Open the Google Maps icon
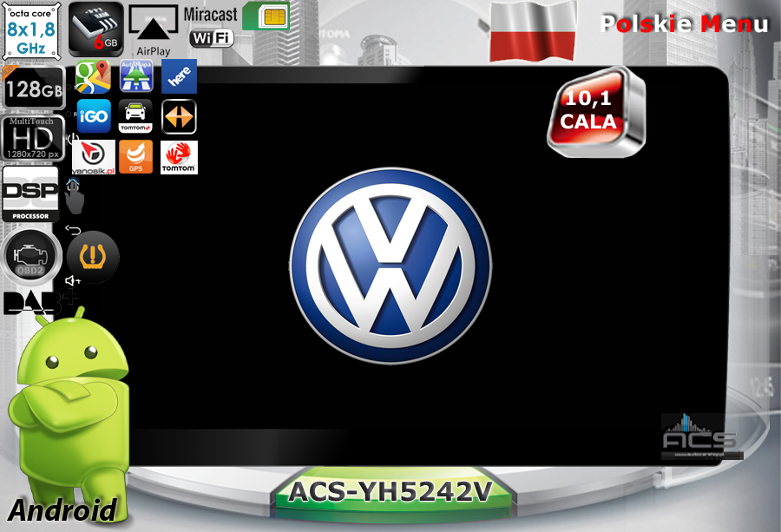 click(93, 76)
